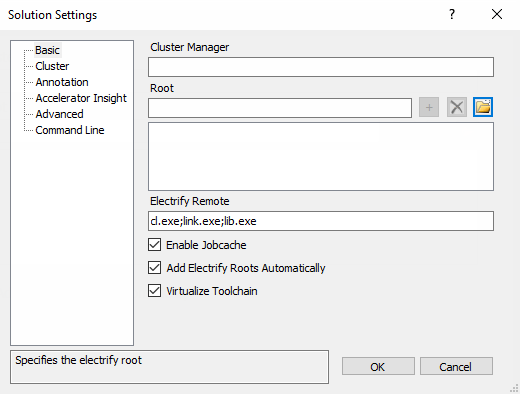Click the help question mark icon
520x394 pixels.
452,14
